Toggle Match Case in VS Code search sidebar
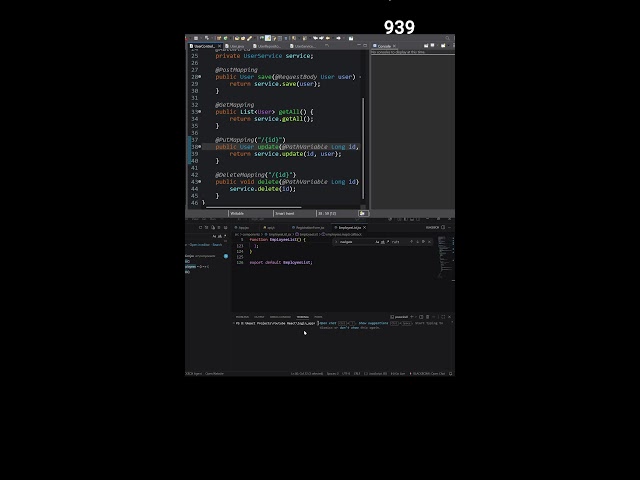Viewport: 640px width, 480px height. 215,236
